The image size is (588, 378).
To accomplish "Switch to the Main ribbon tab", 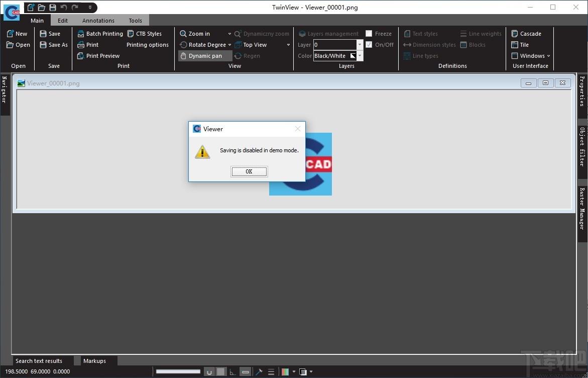I will pos(37,20).
